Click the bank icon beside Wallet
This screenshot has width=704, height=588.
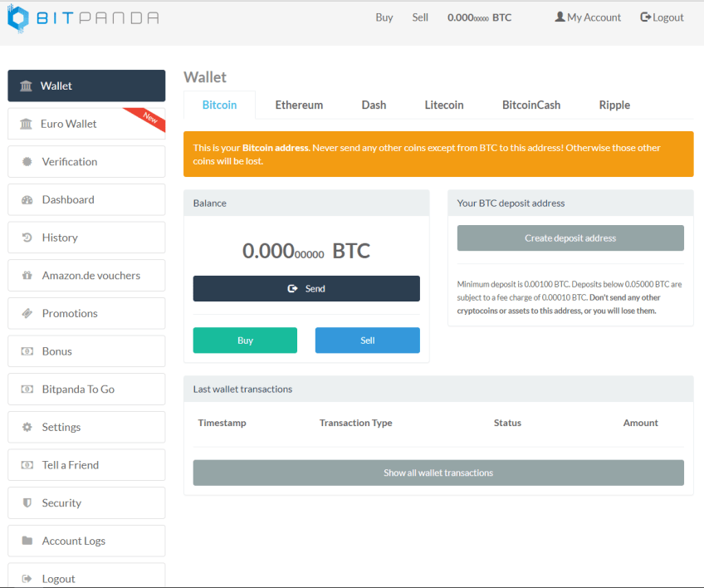(26, 86)
